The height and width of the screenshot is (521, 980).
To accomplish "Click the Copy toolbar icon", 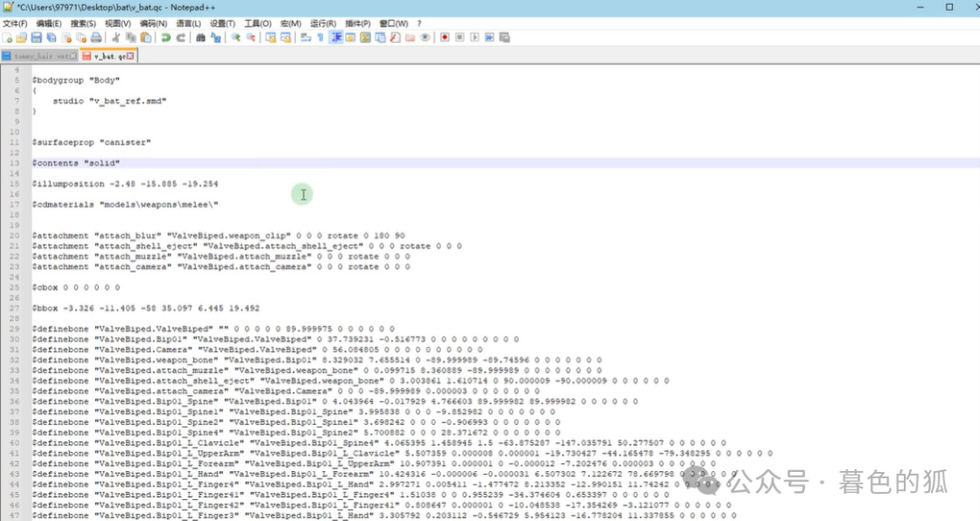I will point(131,37).
